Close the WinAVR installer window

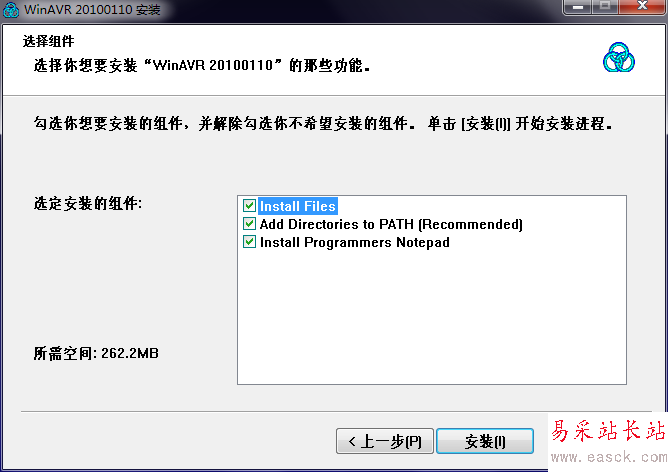coord(642,6)
